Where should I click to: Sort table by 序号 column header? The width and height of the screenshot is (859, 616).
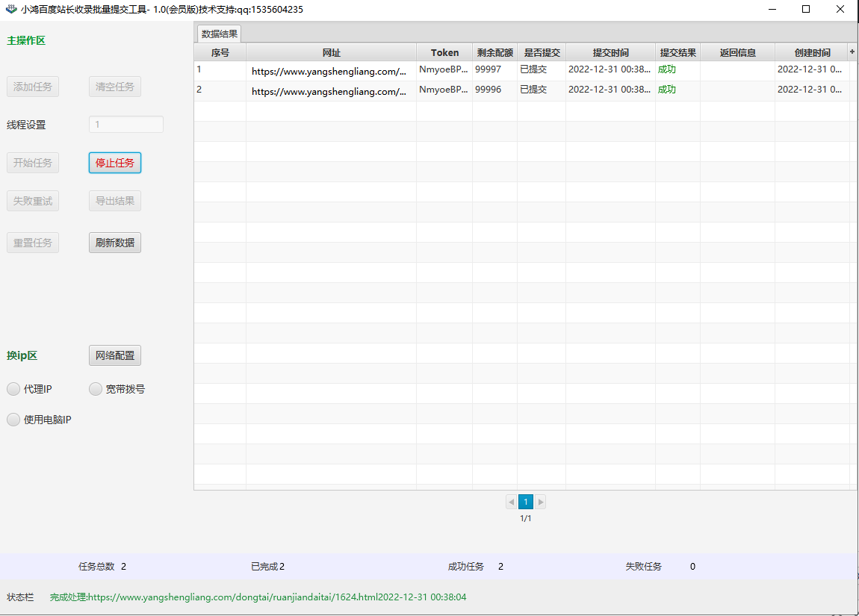tap(220, 52)
